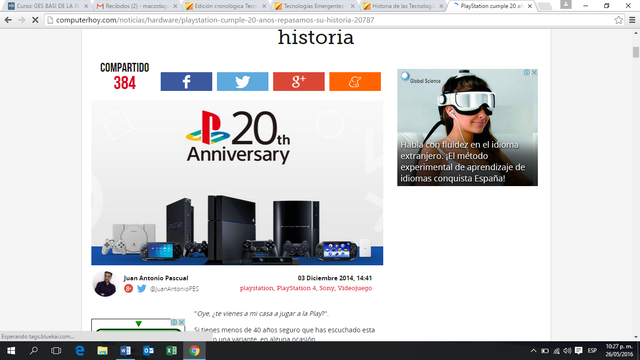Share the article on Google Plus
The height and width of the screenshot is (360, 640).
[299, 82]
